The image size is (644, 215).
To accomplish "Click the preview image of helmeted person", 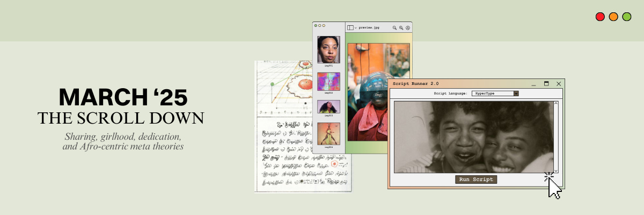I will coord(378,92).
